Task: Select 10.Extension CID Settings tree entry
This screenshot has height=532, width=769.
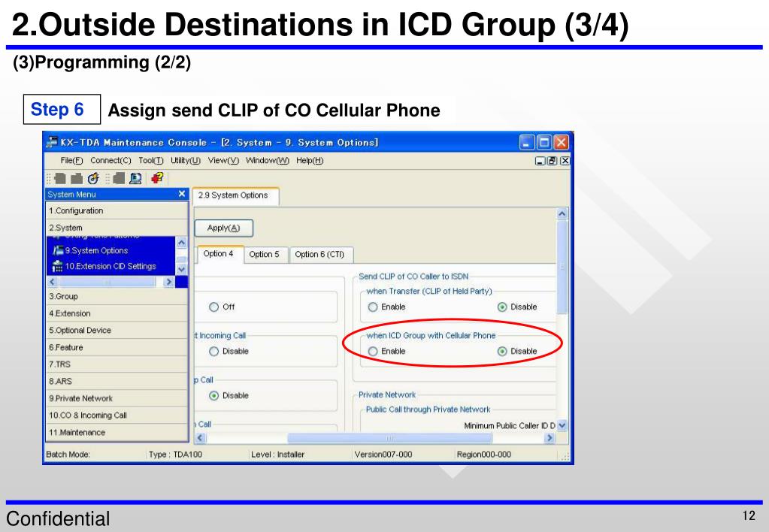Action: tap(111, 266)
